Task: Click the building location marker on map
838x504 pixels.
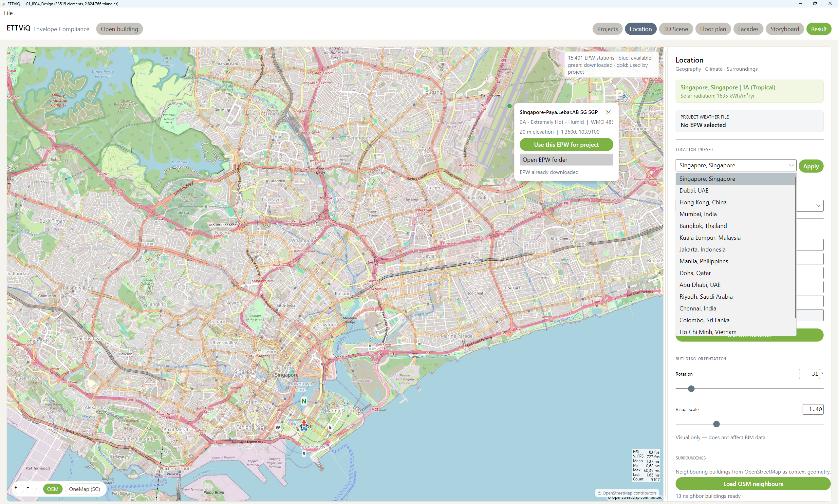Action: point(304,425)
